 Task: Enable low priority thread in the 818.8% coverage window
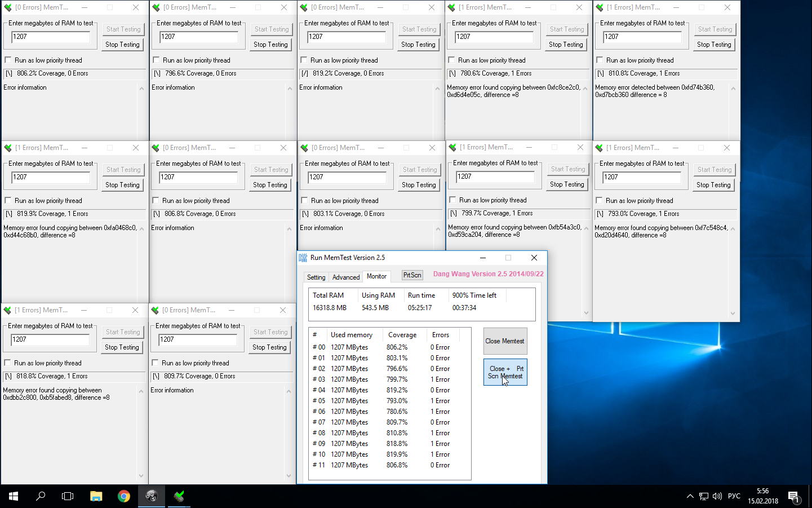click(x=7, y=363)
